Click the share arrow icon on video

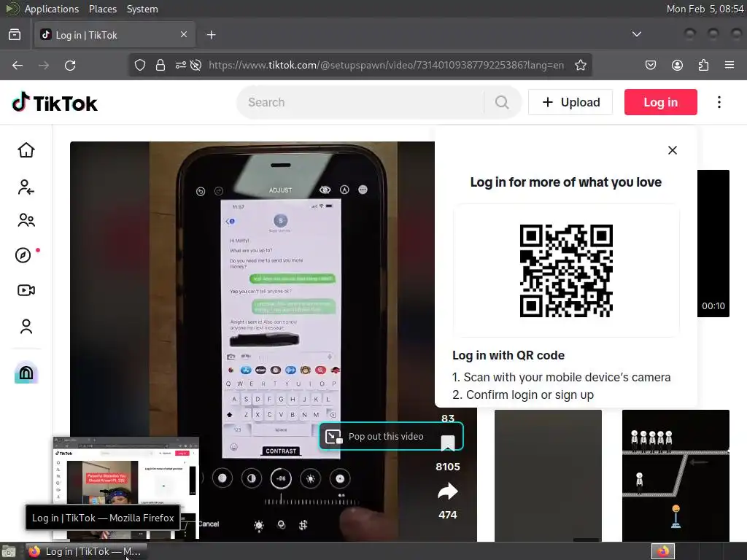pos(448,491)
